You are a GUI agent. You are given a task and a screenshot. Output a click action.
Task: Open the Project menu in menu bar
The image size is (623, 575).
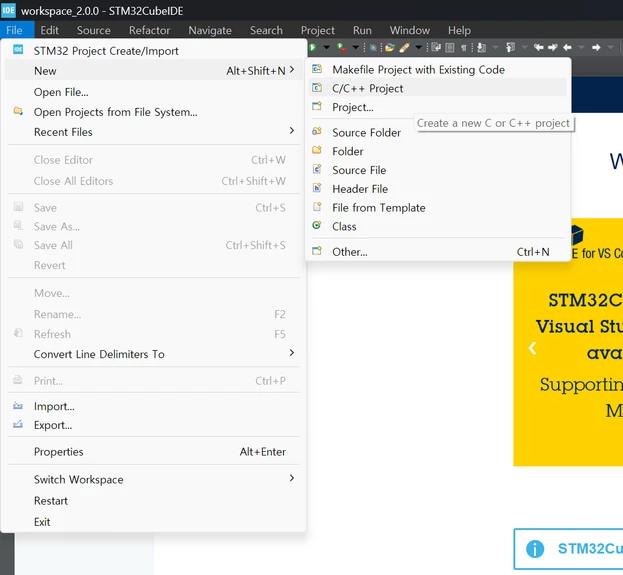coord(317,30)
